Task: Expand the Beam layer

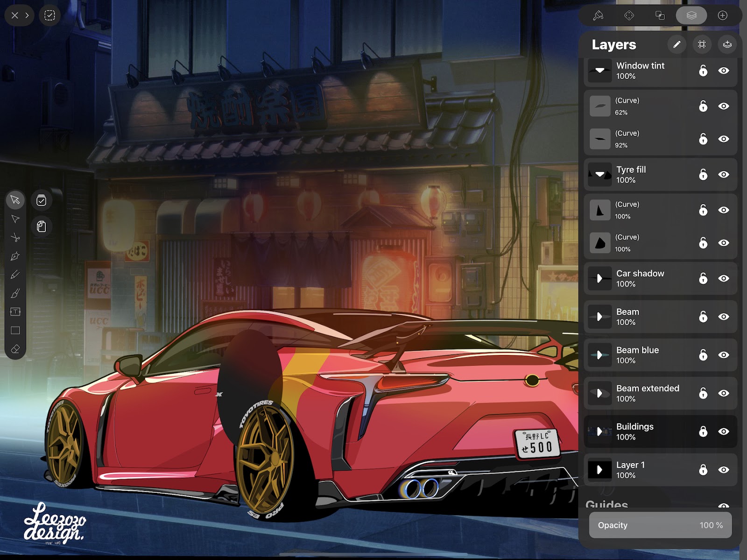Action: point(600,317)
